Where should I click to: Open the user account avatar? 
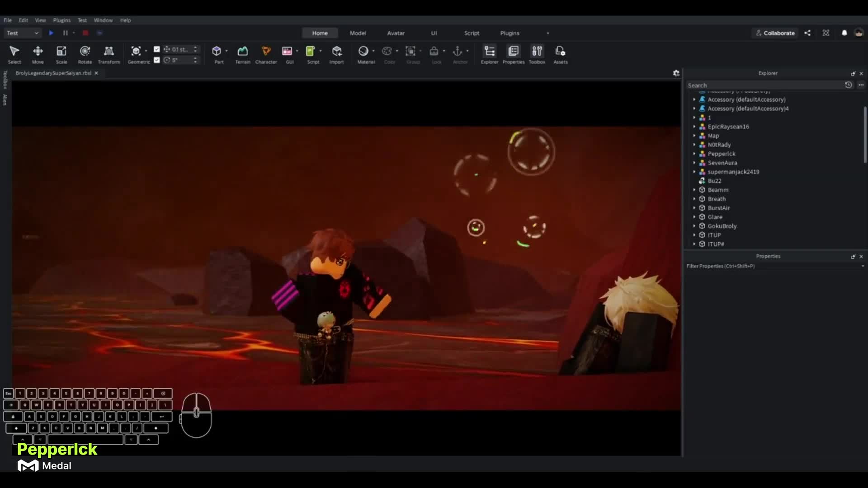859,33
